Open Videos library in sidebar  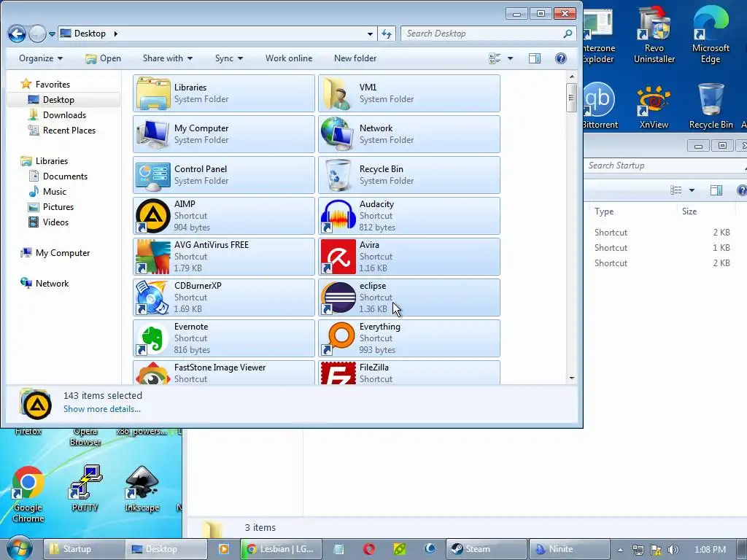pyautogui.click(x=55, y=222)
